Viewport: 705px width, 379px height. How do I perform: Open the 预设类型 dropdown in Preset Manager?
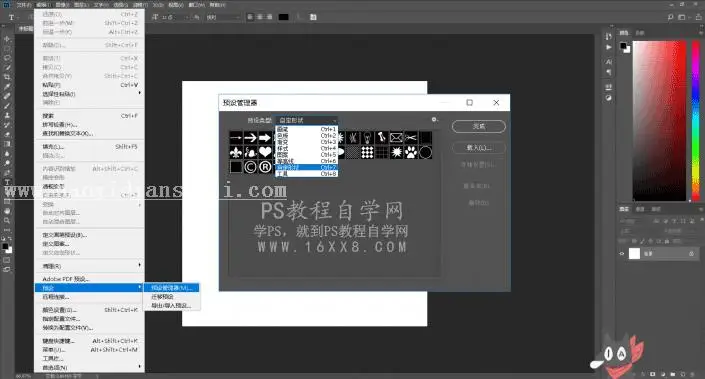coord(307,120)
